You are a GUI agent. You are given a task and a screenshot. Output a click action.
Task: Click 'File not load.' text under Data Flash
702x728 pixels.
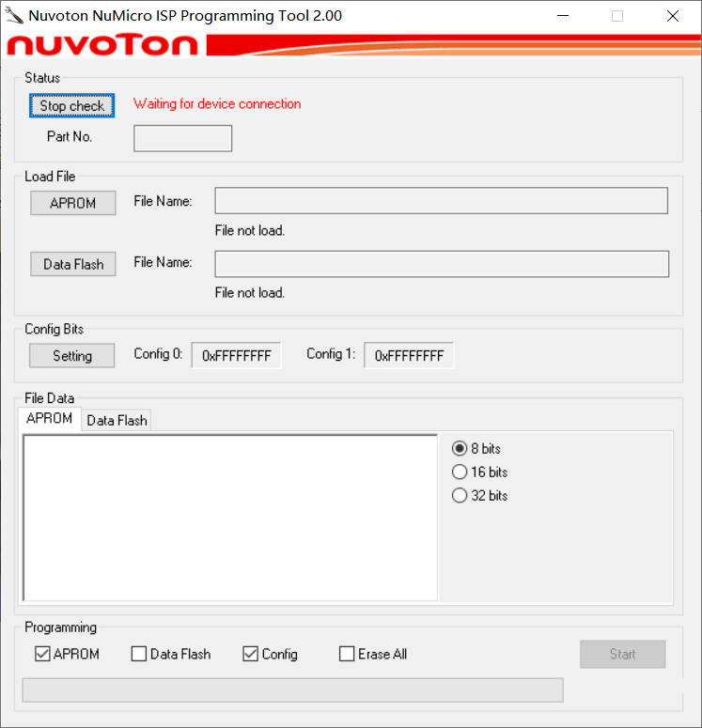pyautogui.click(x=249, y=292)
